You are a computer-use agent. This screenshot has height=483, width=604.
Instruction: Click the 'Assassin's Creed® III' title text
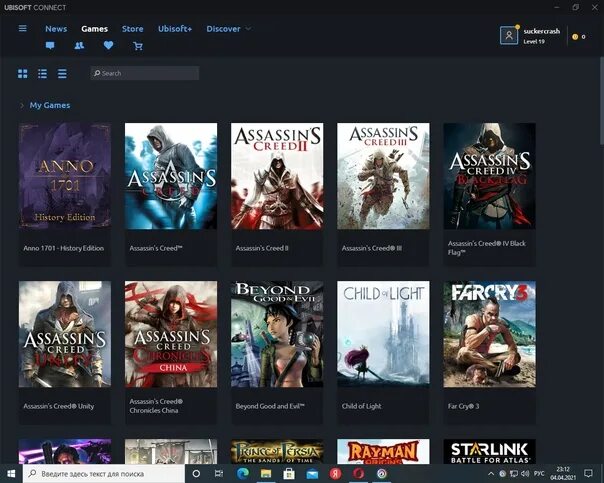click(x=372, y=248)
